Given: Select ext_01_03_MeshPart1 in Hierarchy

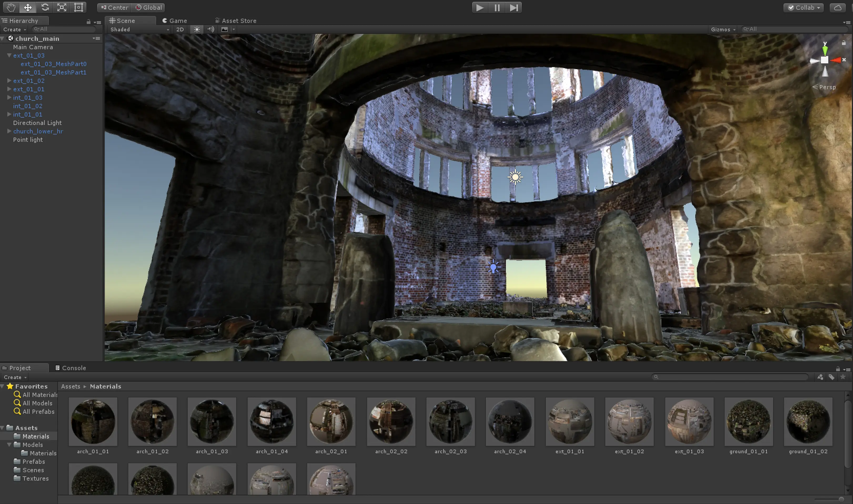Looking at the screenshot, I should tap(53, 72).
